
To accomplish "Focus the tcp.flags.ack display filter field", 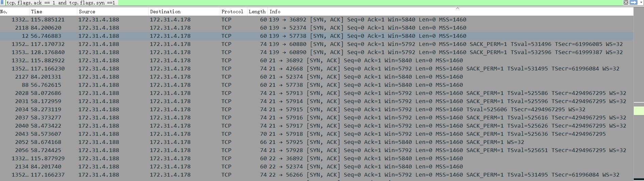I will pos(314,2).
